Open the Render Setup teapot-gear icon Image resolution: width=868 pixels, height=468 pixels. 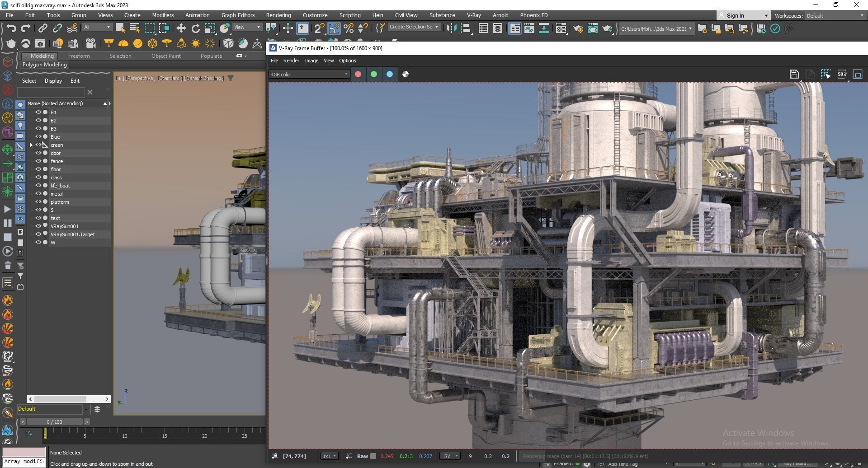(x=578, y=28)
